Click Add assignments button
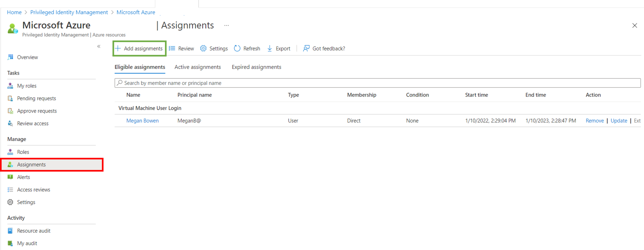This screenshot has height=250, width=644. click(139, 48)
